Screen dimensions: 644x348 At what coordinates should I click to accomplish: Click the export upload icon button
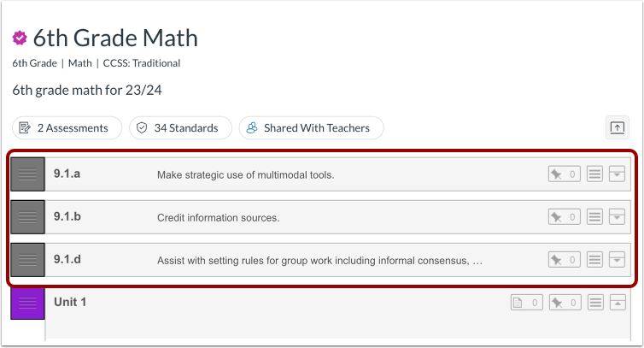tap(617, 127)
